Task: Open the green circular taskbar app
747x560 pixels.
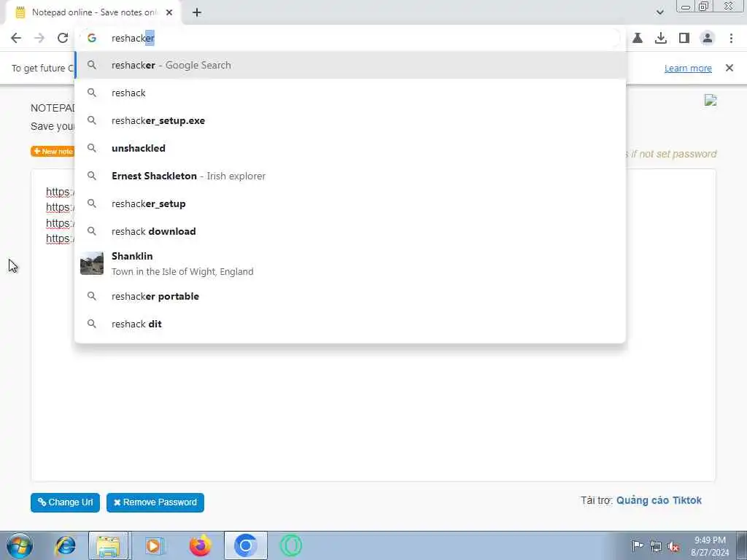Action: [290, 545]
